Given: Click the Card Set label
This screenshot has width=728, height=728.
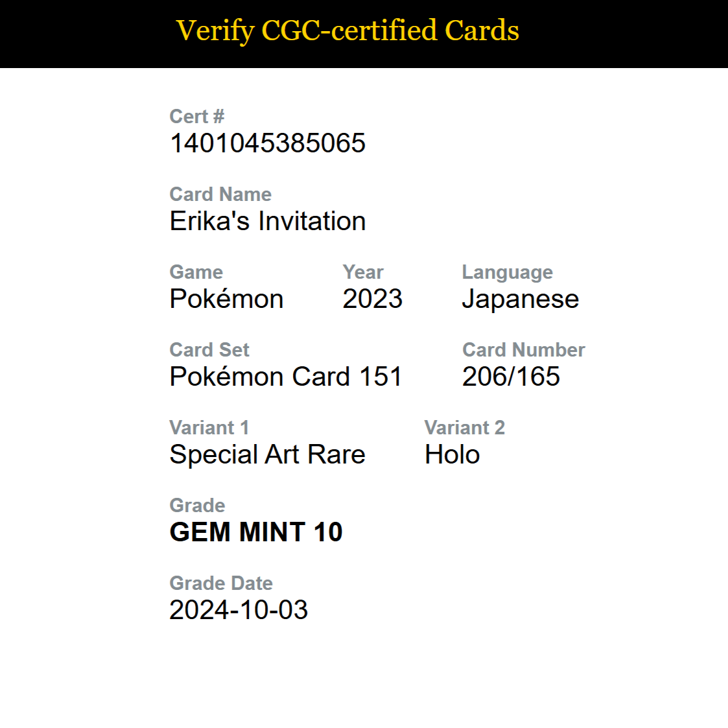Looking at the screenshot, I should [209, 349].
